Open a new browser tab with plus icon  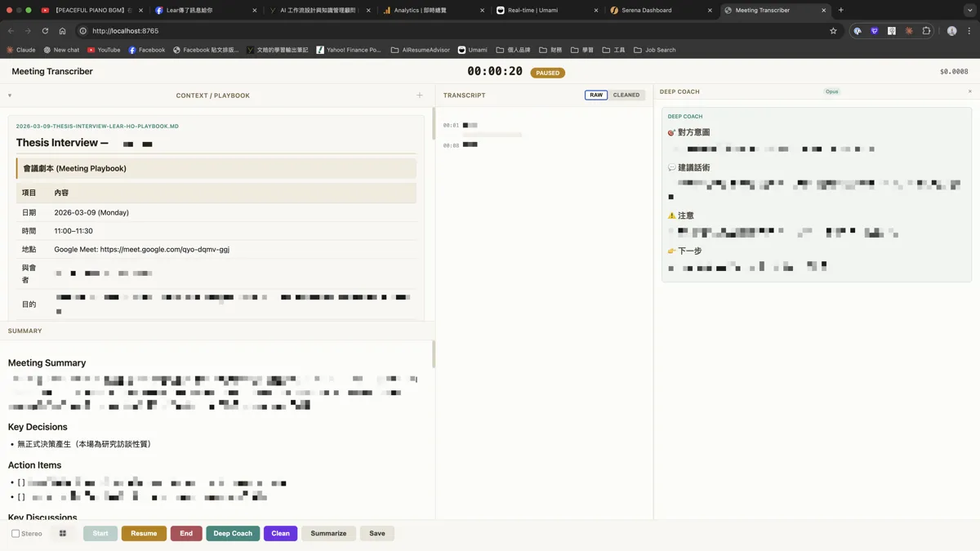[x=841, y=11]
